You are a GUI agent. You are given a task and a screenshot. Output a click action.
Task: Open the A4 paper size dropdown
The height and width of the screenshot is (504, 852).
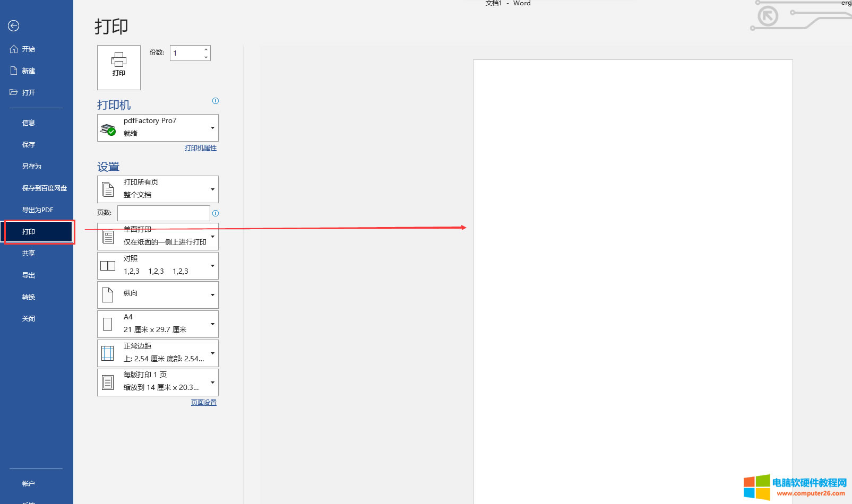158,324
